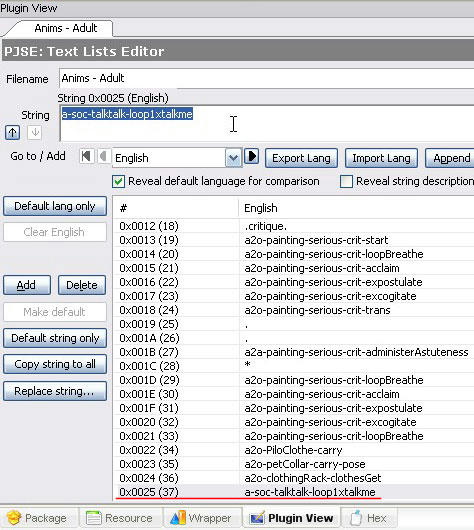Viewport: 474px width, 530px height.
Task: Select the Anims - Adult tab
Action: click(x=66, y=28)
